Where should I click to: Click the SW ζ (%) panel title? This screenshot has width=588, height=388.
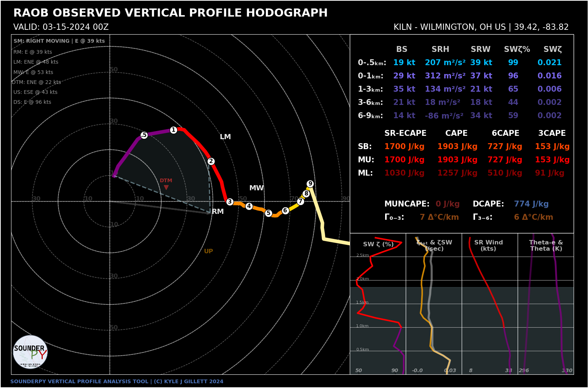coord(378,244)
